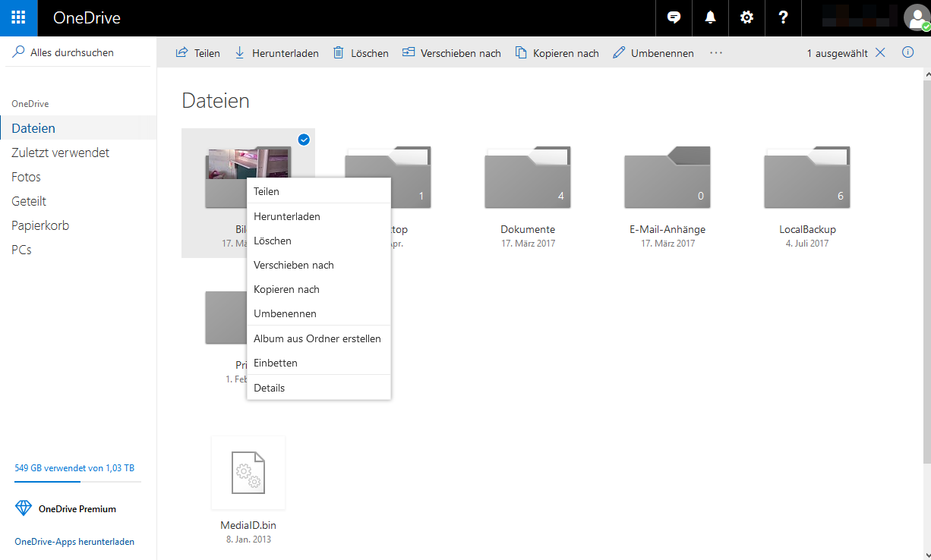Choose Teilen from the context menu
931x560 pixels.
click(x=319, y=191)
